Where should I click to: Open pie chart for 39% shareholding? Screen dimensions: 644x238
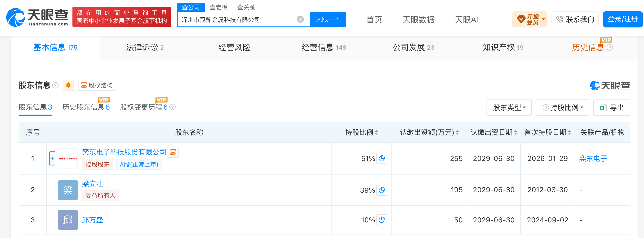point(382,190)
